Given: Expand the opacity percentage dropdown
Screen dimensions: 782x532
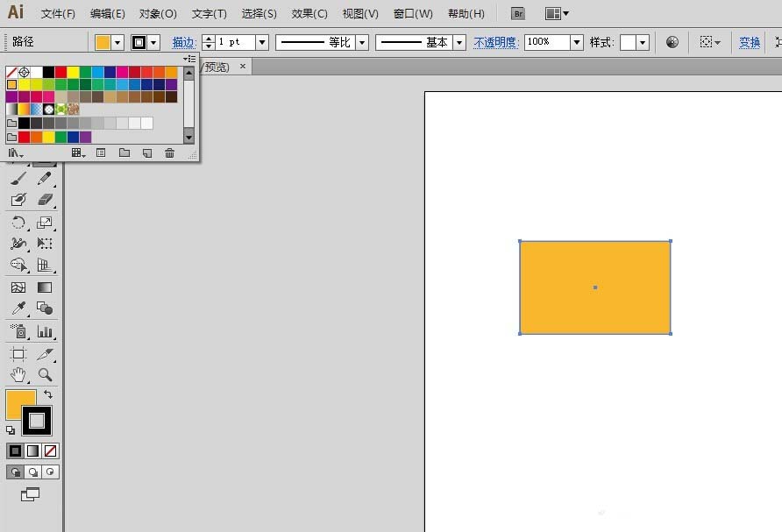Looking at the screenshot, I should [577, 42].
